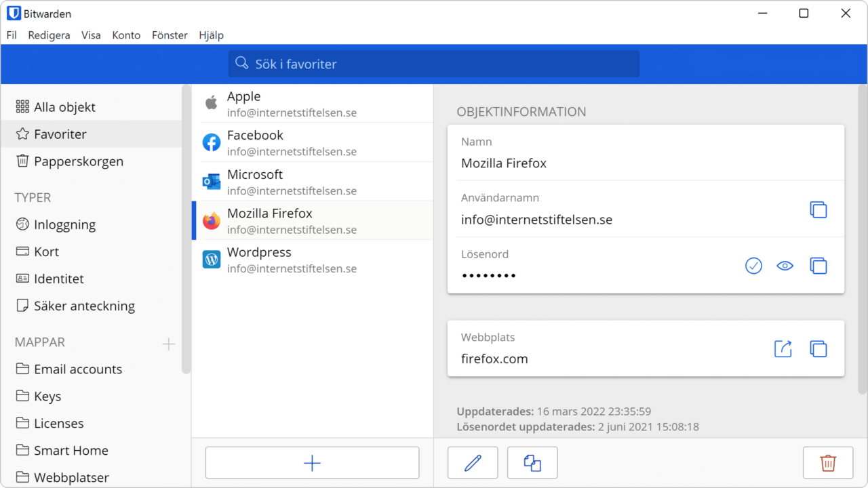Check if the password has been exposed
The image size is (868, 488).
(x=753, y=266)
